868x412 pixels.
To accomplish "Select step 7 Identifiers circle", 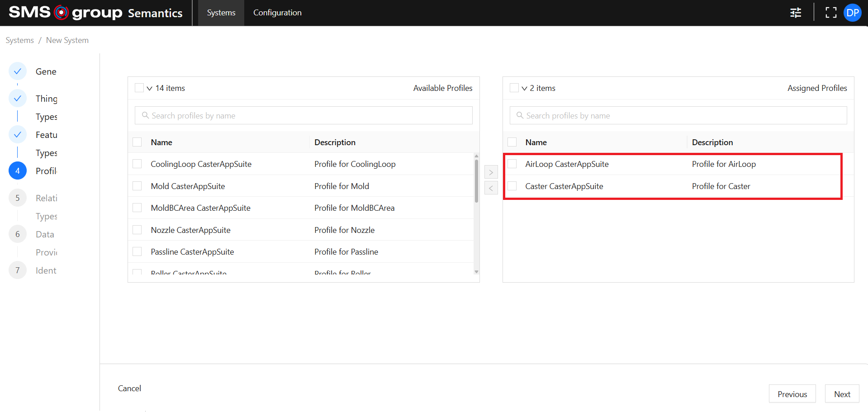I will tap(18, 270).
